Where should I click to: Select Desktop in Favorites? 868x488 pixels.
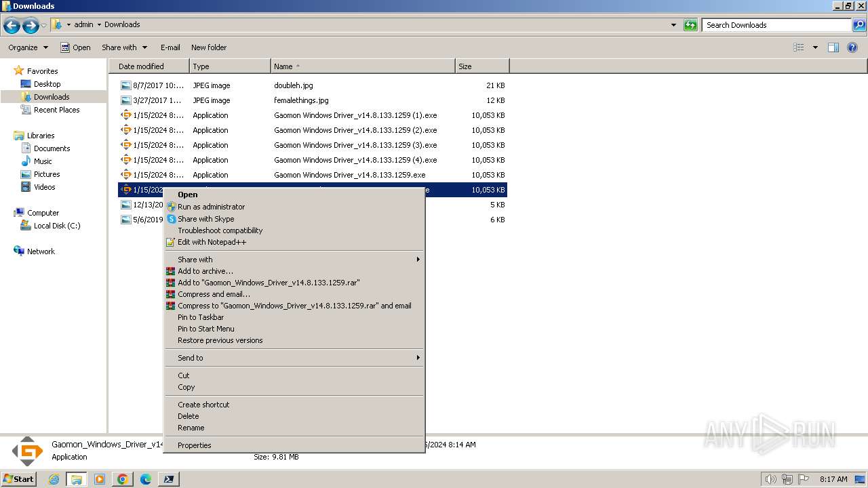point(47,84)
